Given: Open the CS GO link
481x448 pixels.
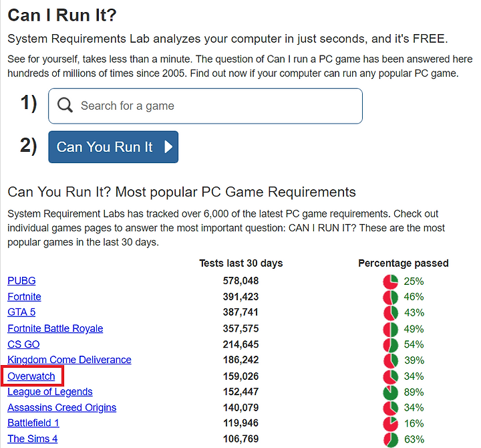Looking at the screenshot, I should pyautogui.click(x=23, y=344).
